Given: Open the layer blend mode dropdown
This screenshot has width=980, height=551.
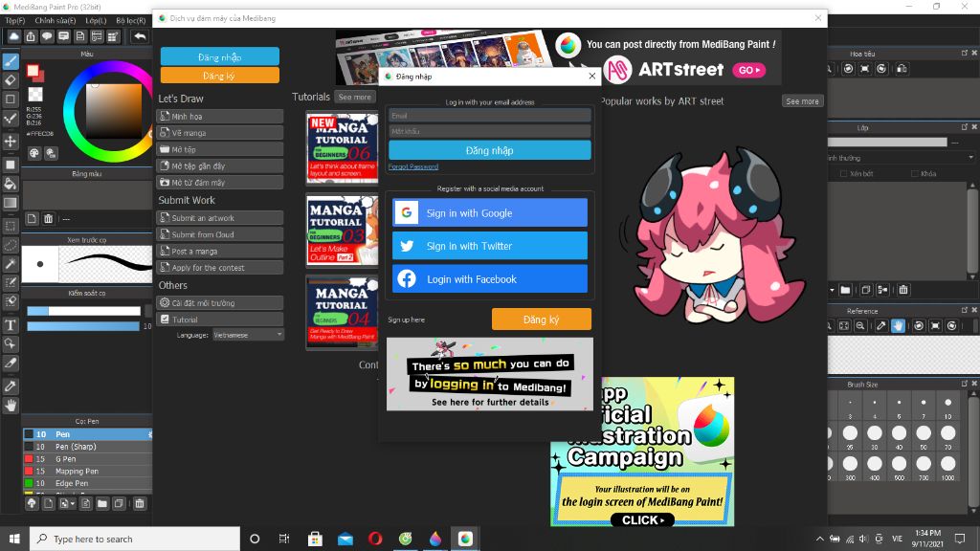Looking at the screenshot, I should [902, 158].
